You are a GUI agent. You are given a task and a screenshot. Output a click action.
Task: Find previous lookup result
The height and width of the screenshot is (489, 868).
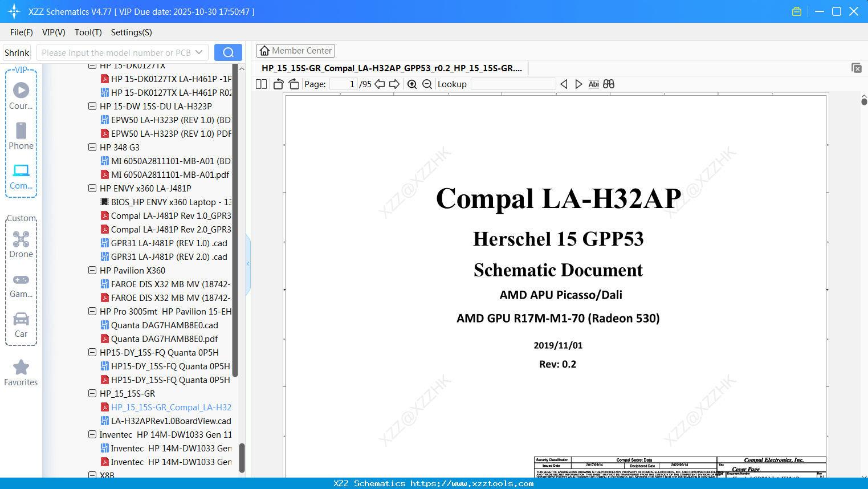pyautogui.click(x=564, y=84)
